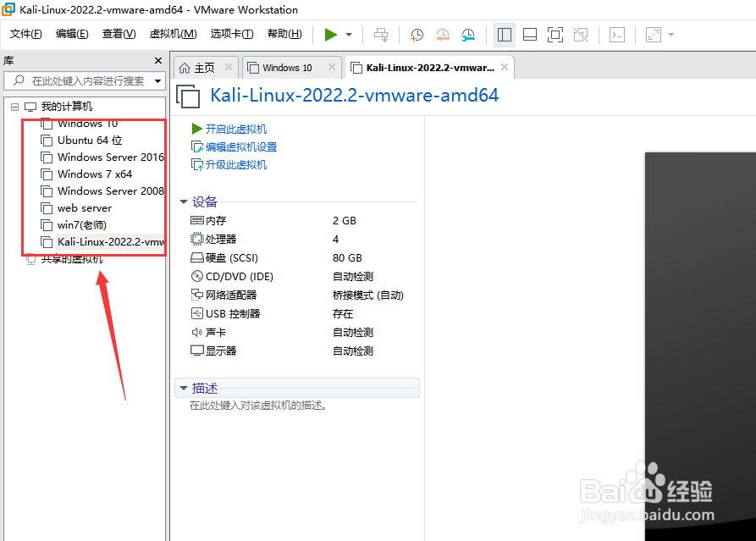This screenshot has height=541, width=756.
Task: Close the Windows 10 tab
Action: click(332, 67)
